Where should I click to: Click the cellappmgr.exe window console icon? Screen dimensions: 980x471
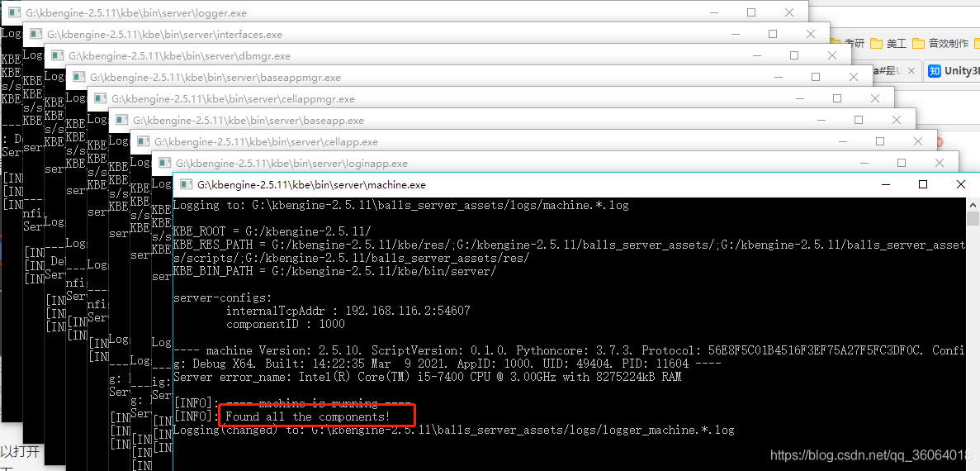(x=101, y=99)
